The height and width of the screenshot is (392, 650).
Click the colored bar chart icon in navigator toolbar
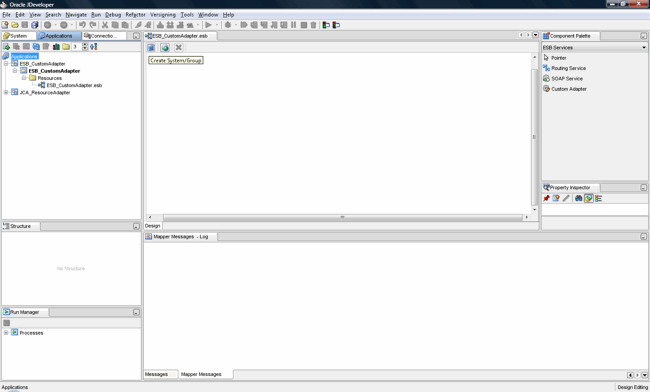[x=56, y=46]
